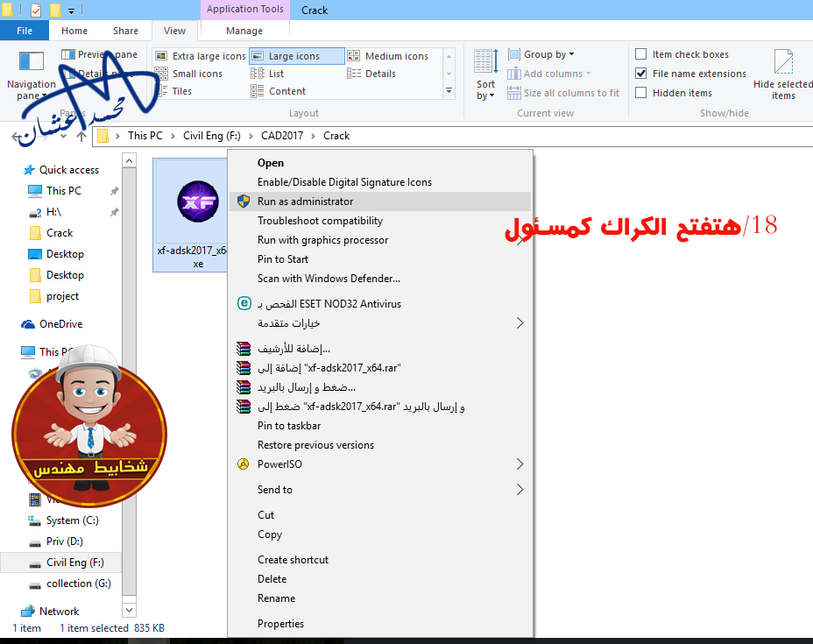Switch to List layout
This screenshot has height=644, width=813.
pos(267,74)
